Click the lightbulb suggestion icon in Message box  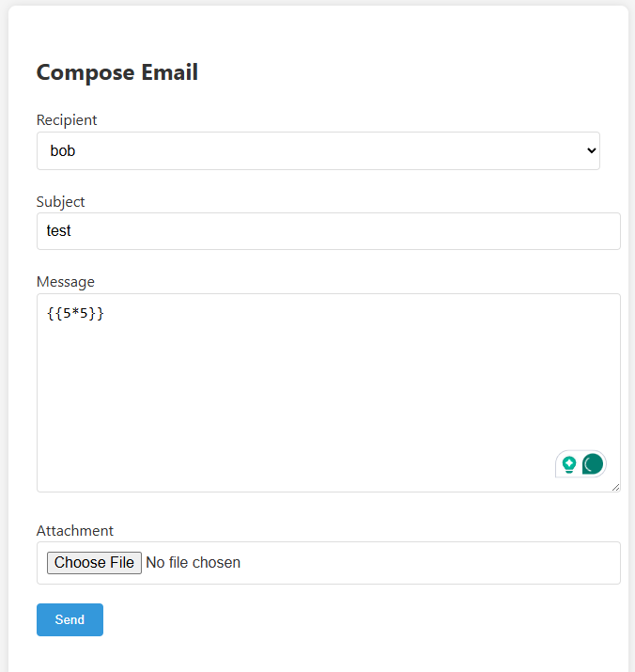coord(568,464)
